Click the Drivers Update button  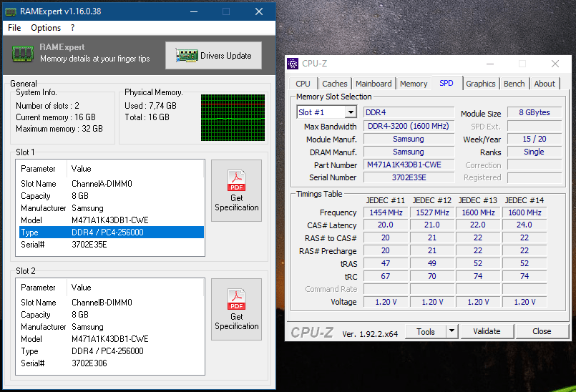point(213,56)
